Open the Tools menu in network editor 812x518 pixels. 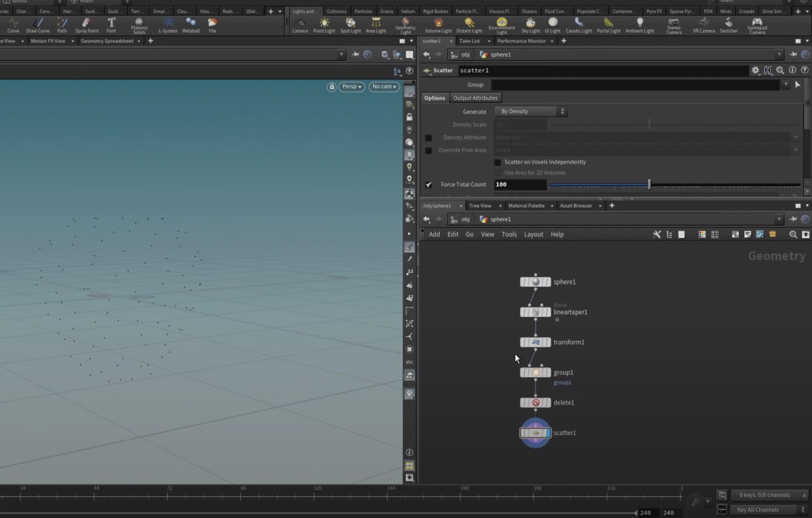pos(509,234)
